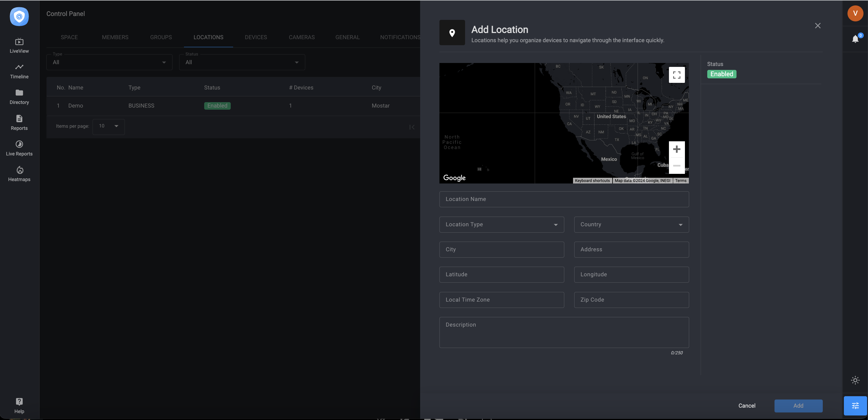The width and height of the screenshot is (868, 420).
Task: Toggle the light/dark theme sun icon
Action: pos(855,380)
